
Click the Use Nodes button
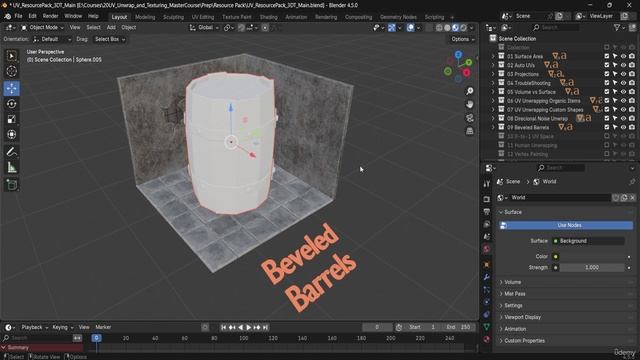click(x=566, y=225)
